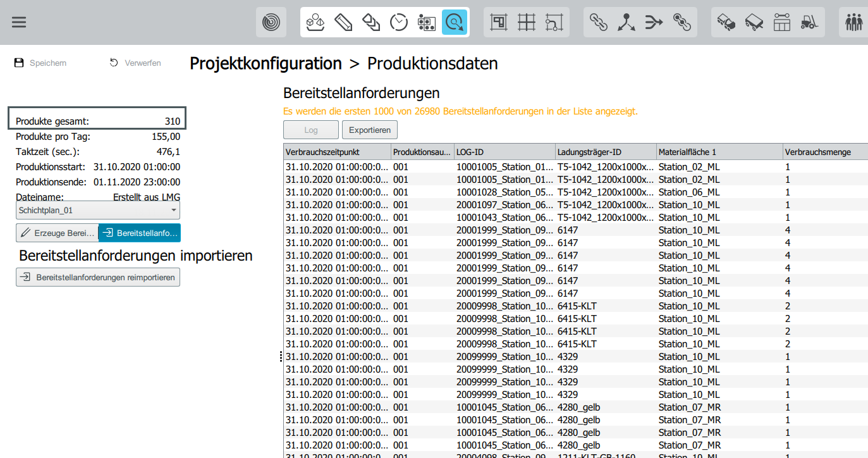The height and width of the screenshot is (458, 868).
Task: Open the grid layout icon
Action: point(526,23)
